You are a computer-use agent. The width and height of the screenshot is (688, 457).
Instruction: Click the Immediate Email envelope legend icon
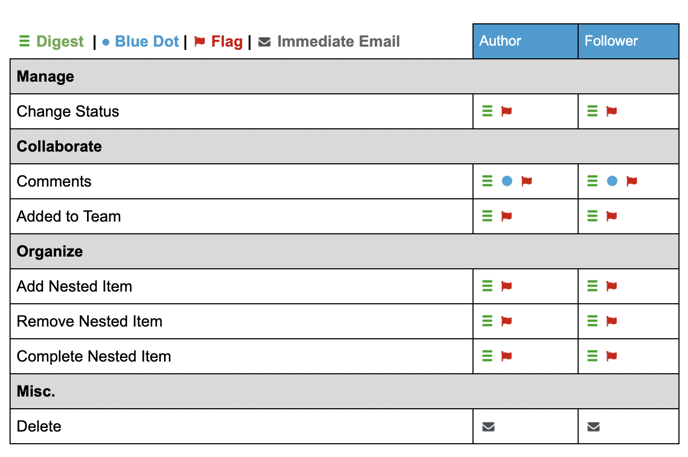coord(264,42)
